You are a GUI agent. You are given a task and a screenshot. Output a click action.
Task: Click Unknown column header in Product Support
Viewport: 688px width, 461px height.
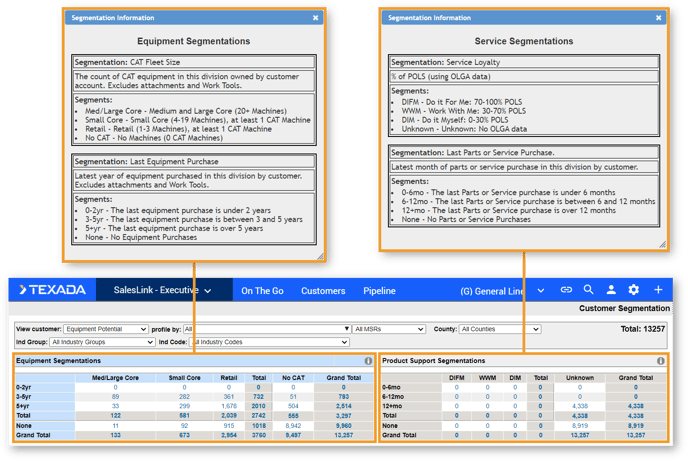580,378
